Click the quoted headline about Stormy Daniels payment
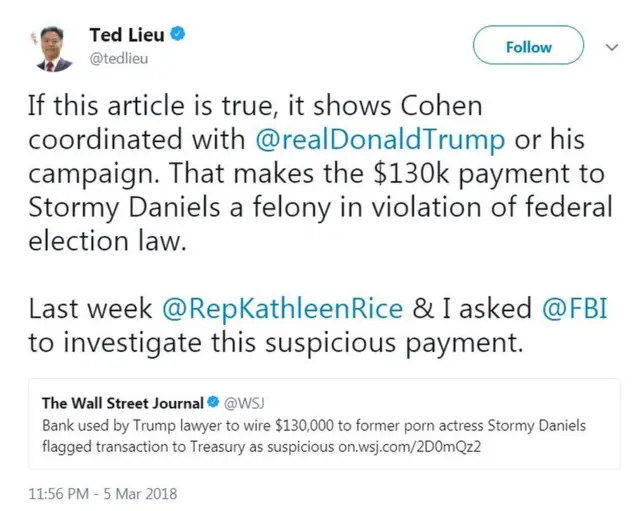The width and height of the screenshot is (640, 511). pos(313,425)
